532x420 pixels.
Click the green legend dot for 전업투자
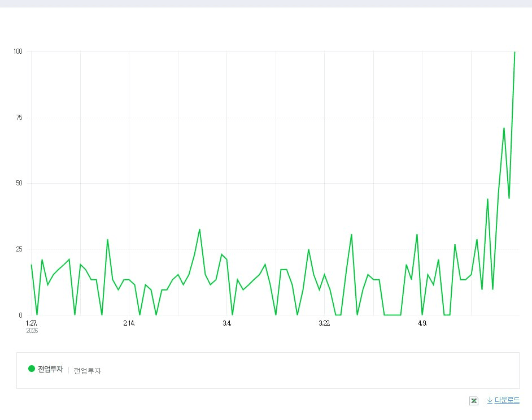[32, 369]
